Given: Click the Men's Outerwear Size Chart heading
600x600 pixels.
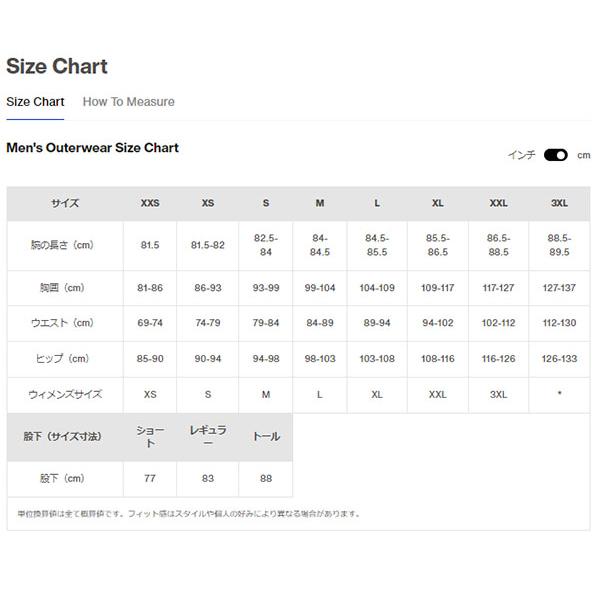Looking at the screenshot, I should [92, 148].
